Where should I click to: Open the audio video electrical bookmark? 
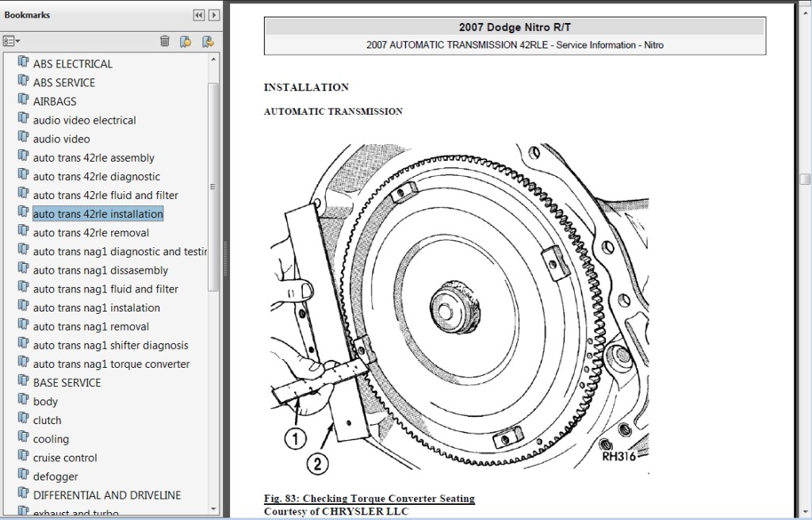(84, 120)
